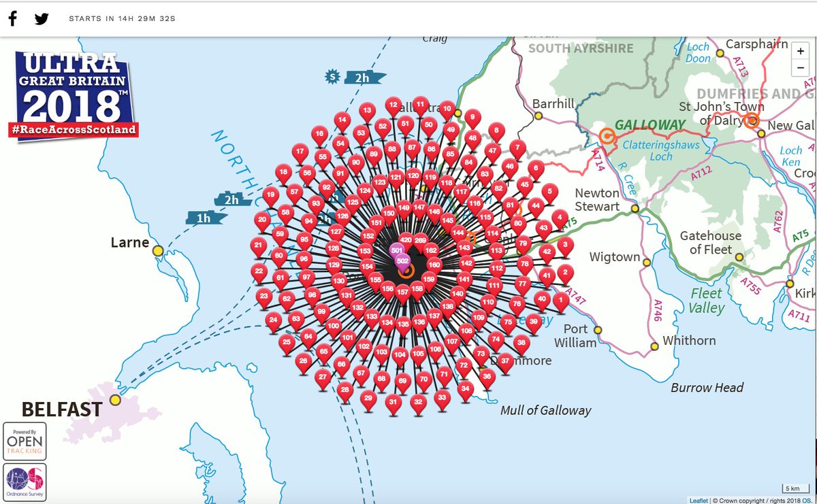Image resolution: width=817 pixels, height=504 pixels.
Task: Select red runner marker 10
Action: click(447, 110)
